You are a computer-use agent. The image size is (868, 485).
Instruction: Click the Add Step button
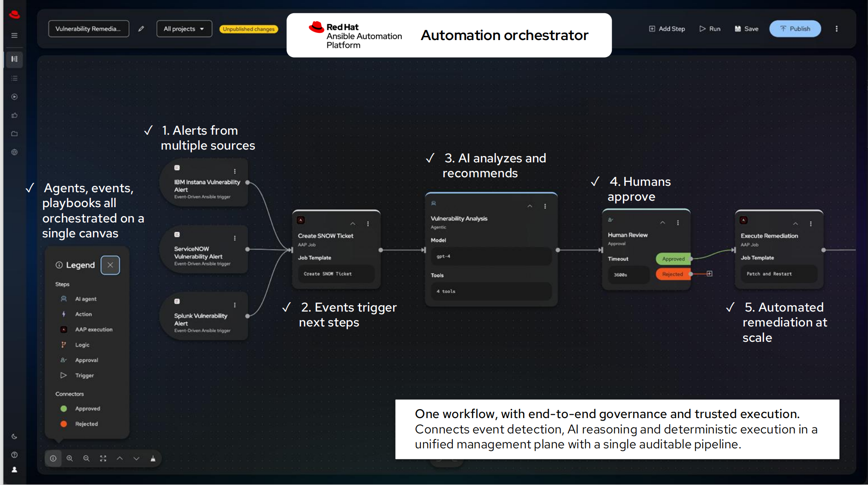667,29
